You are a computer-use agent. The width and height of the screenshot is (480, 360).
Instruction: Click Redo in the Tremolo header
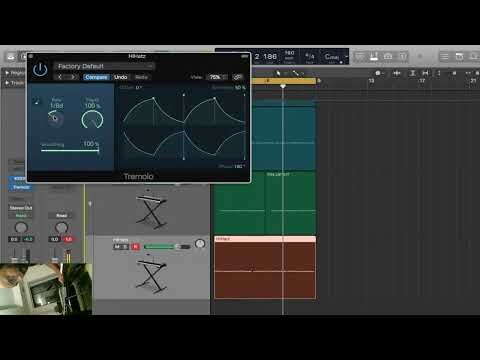[141, 77]
